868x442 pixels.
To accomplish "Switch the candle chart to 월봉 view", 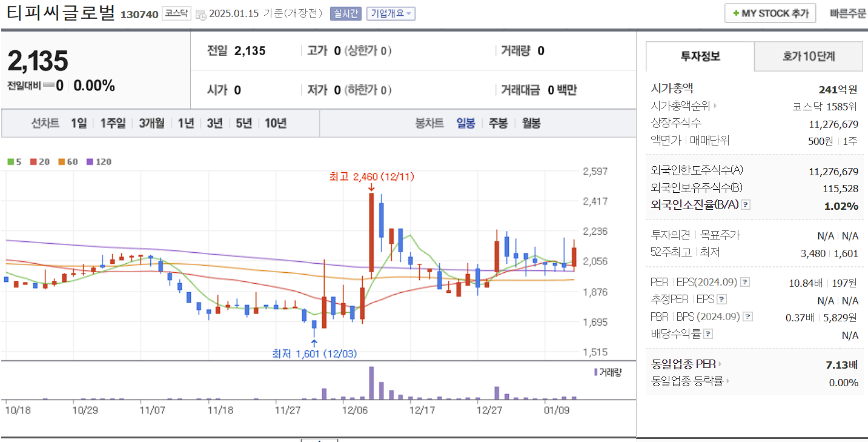I will [x=531, y=123].
